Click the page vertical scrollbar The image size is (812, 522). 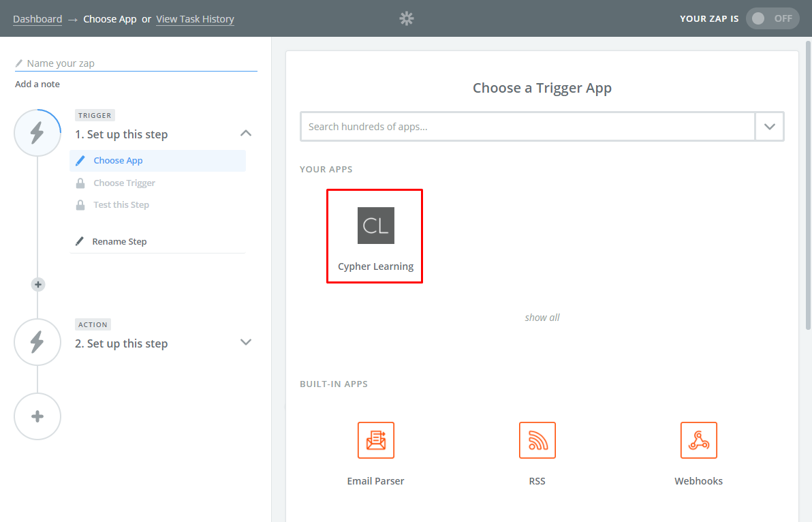[x=809, y=185]
